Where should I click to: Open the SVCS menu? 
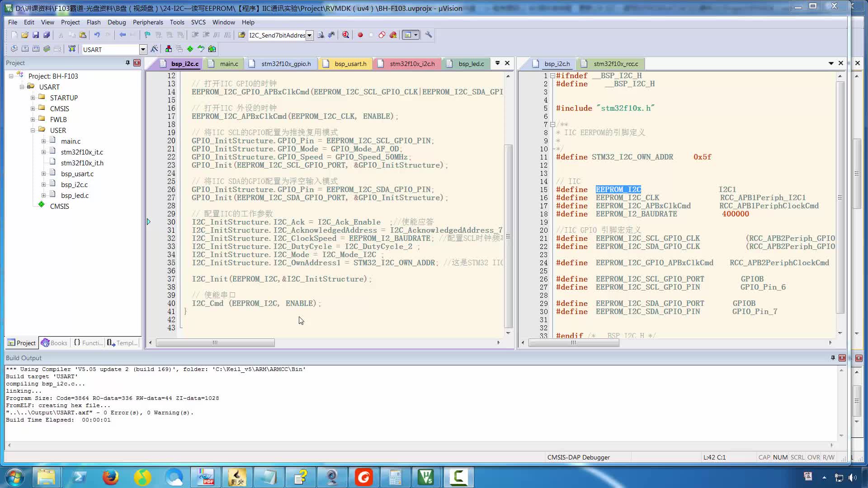[x=198, y=22]
